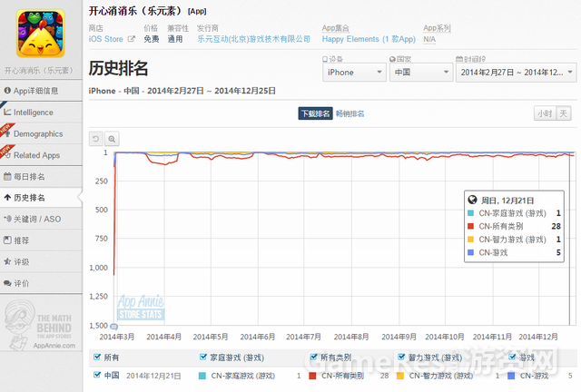Select the 下载排名 tab
The width and height of the screenshot is (581, 392).
[315, 113]
